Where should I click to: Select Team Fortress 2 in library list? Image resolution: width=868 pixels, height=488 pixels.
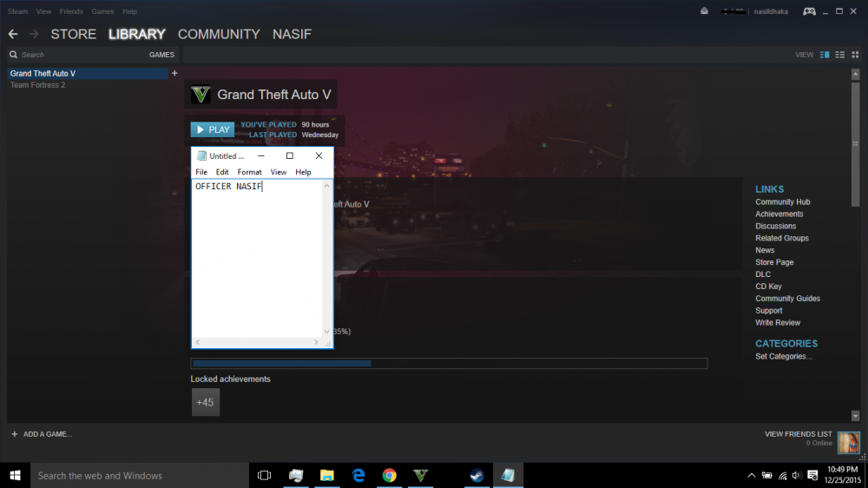[x=37, y=85]
